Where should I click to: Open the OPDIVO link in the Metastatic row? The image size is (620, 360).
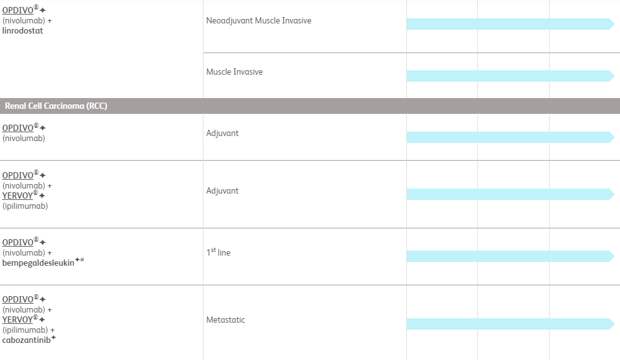tap(18, 299)
